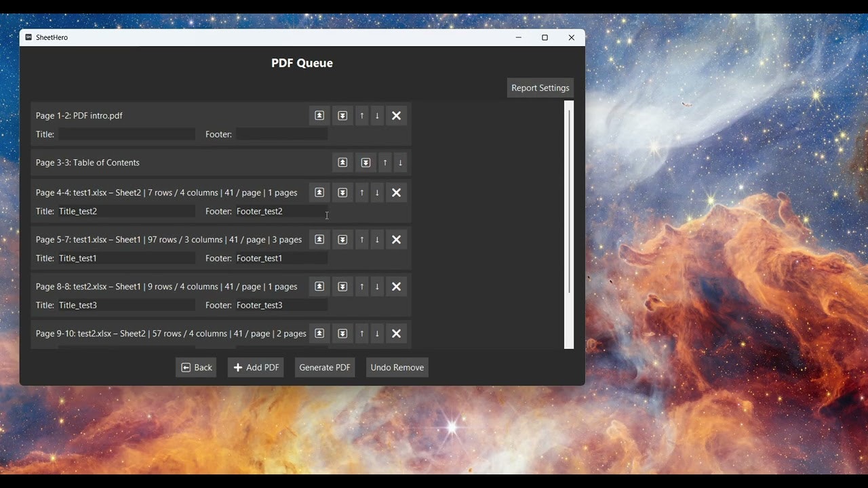Click Generate PDF
This screenshot has width=868, height=488.
click(x=325, y=367)
